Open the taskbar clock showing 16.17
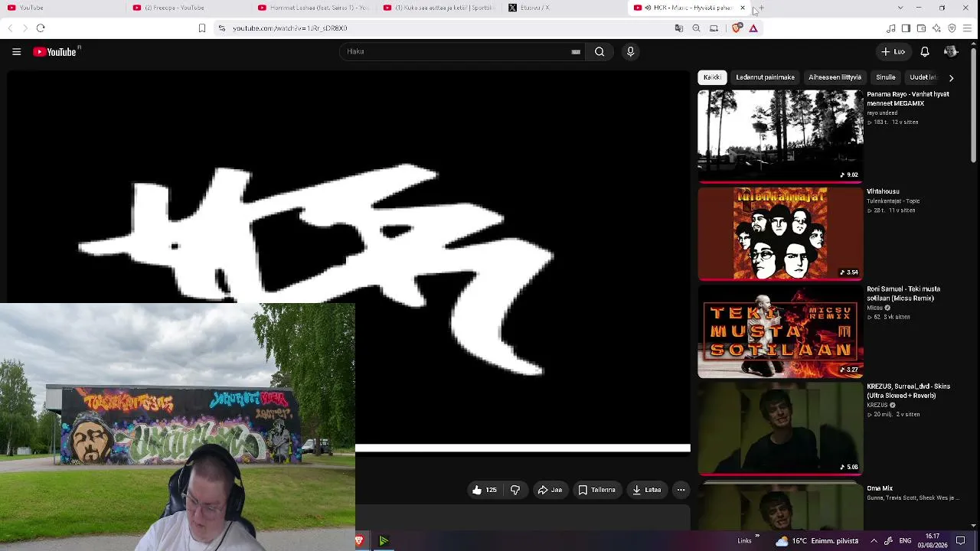 932,541
